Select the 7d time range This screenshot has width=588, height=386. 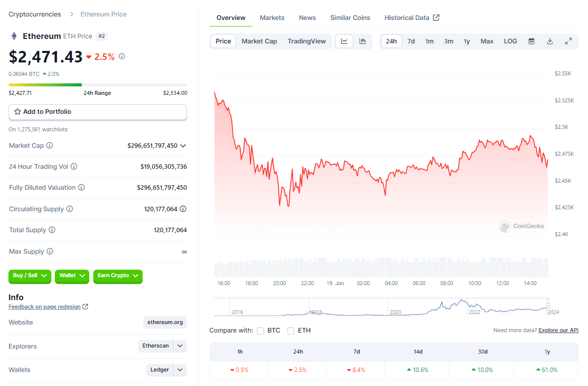click(411, 41)
